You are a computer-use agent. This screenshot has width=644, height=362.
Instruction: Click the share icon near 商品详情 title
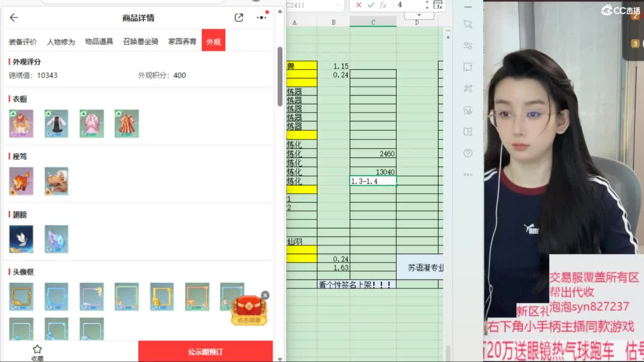(x=239, y=17)
